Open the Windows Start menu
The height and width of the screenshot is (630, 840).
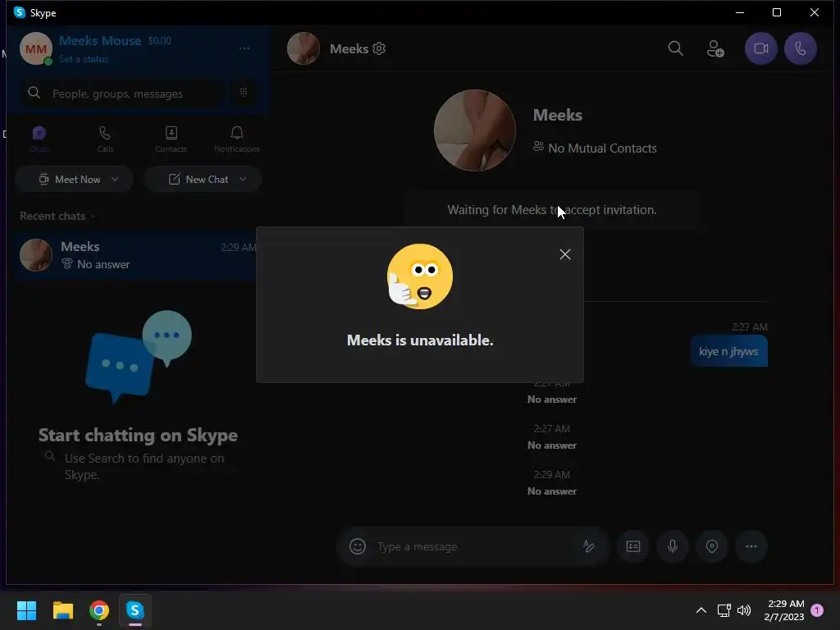pos(26,610)
